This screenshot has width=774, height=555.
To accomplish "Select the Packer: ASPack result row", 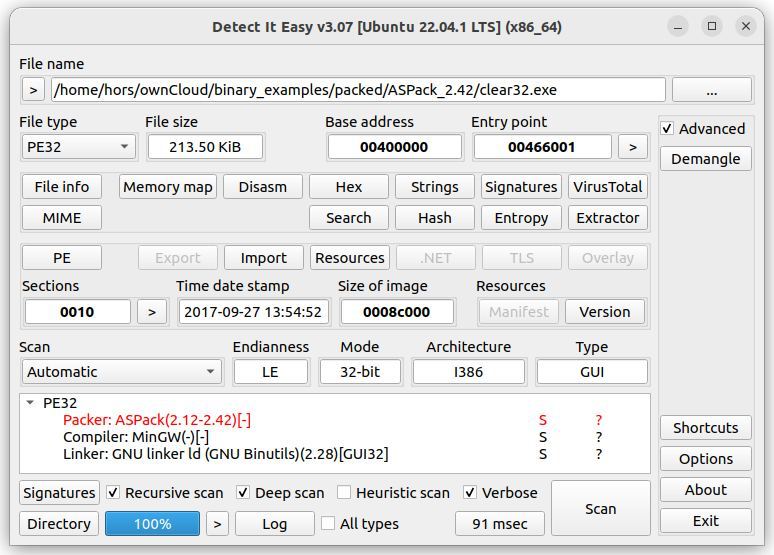I will 335,420.
